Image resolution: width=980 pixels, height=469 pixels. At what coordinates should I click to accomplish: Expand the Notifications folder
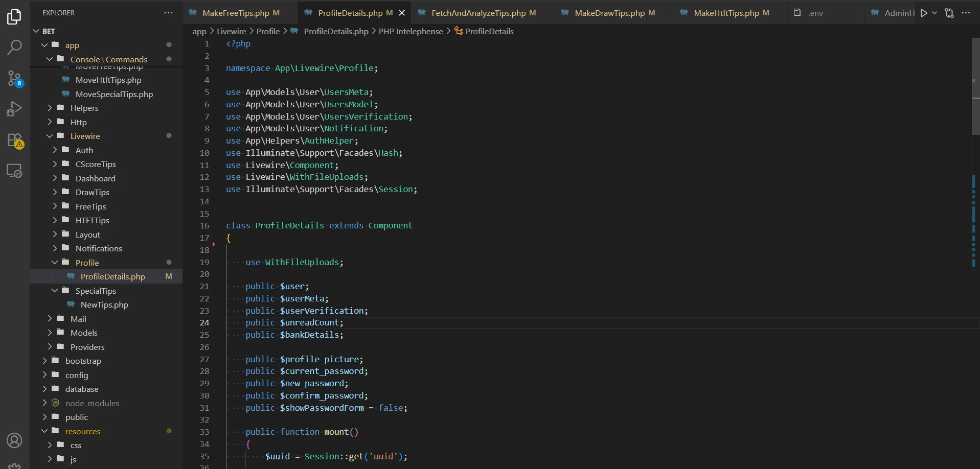(x=98, y=249)
